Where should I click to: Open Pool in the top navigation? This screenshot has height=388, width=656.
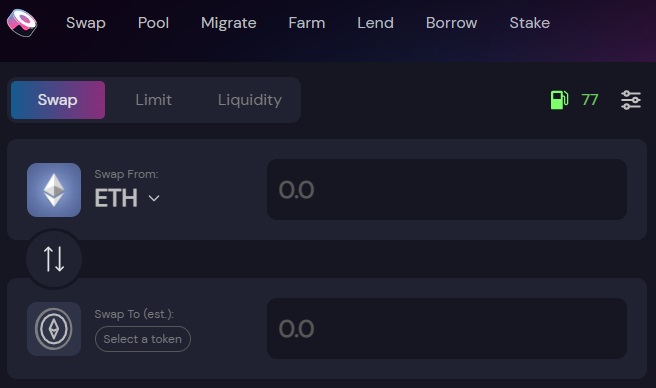153,23
